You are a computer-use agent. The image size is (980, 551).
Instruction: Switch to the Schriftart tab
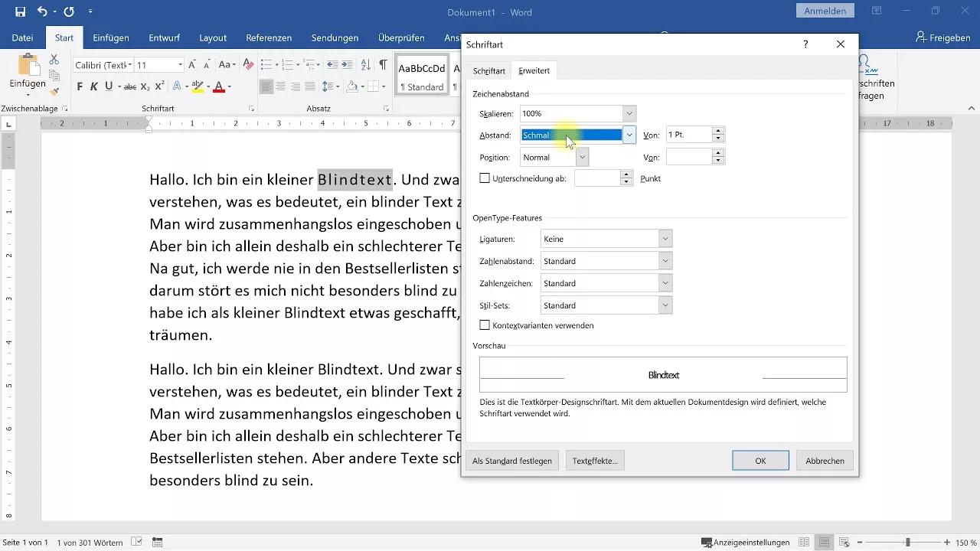click(x=489, y=70)
